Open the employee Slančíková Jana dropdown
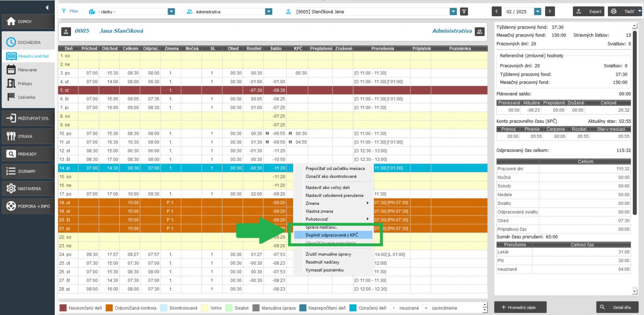The width and height of the screenshot is (644, 315). (x=453, y=11)
